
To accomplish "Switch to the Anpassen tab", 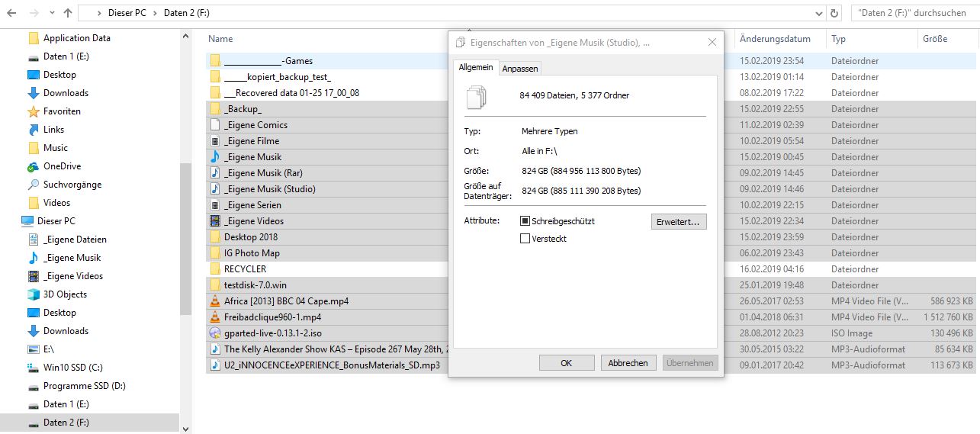I will [x=520, y=69].
